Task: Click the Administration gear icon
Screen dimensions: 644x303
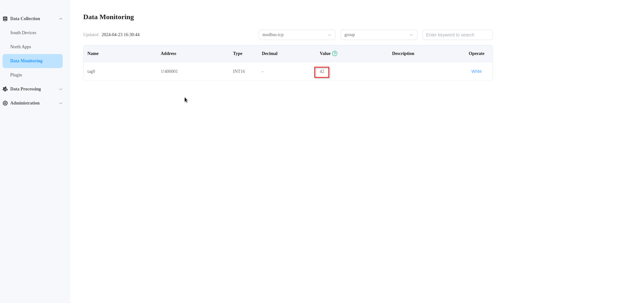Action: coord(5,103)
